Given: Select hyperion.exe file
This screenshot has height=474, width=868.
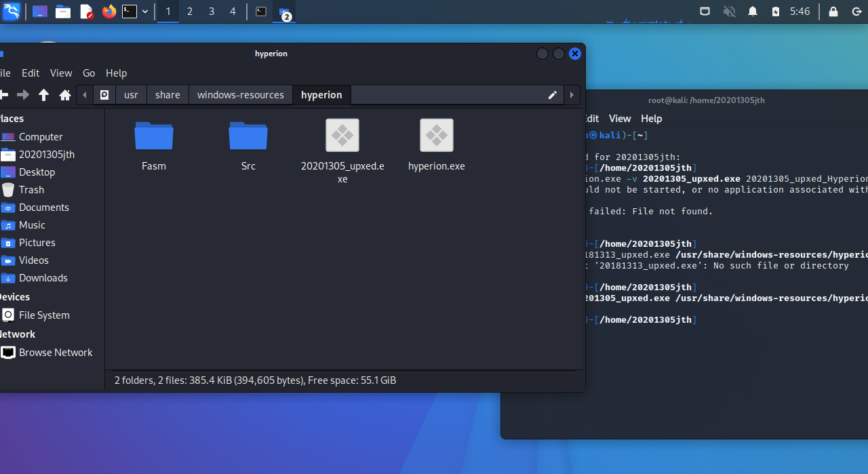Looking at the screenshot, I should click(x=437, y=145).
